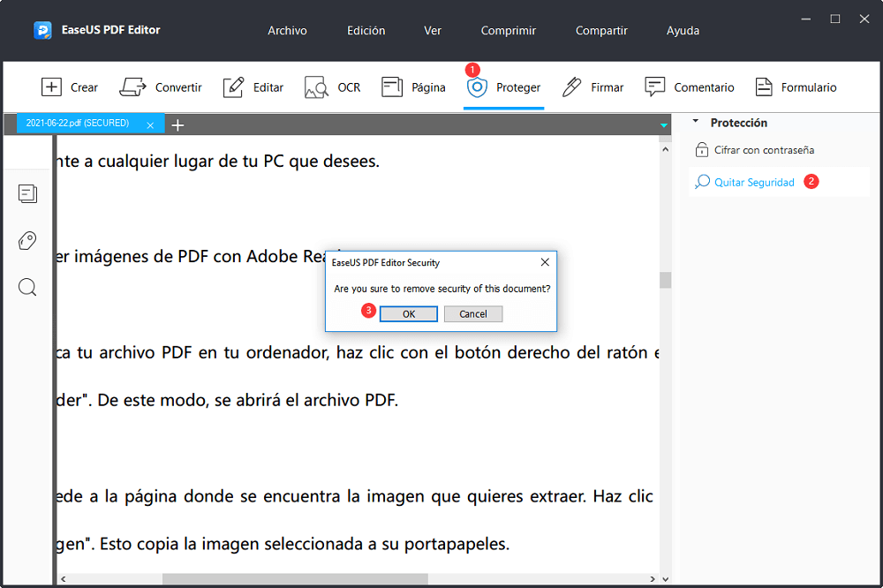Close the 2021-06-22.pdf tab

click(150, 125)
